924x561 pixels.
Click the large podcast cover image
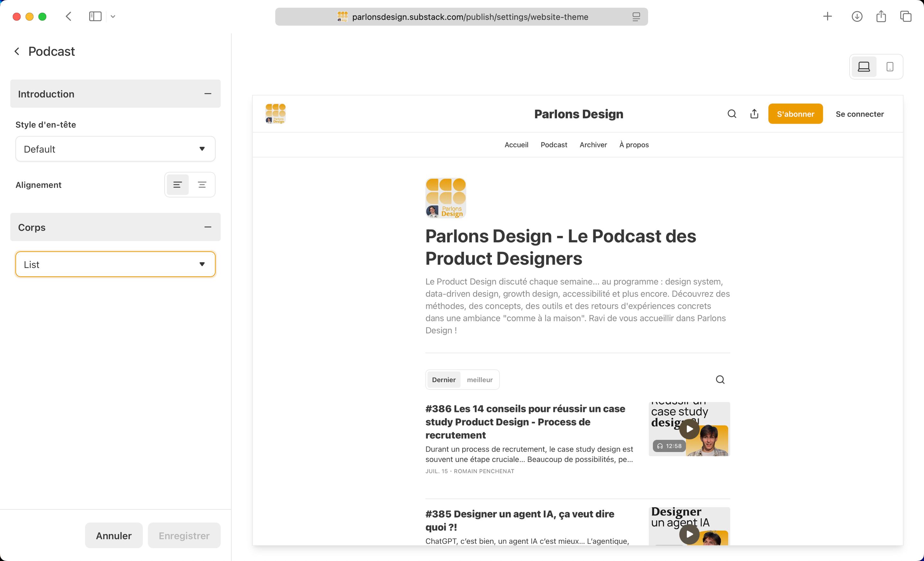click(x=446, y=198)
